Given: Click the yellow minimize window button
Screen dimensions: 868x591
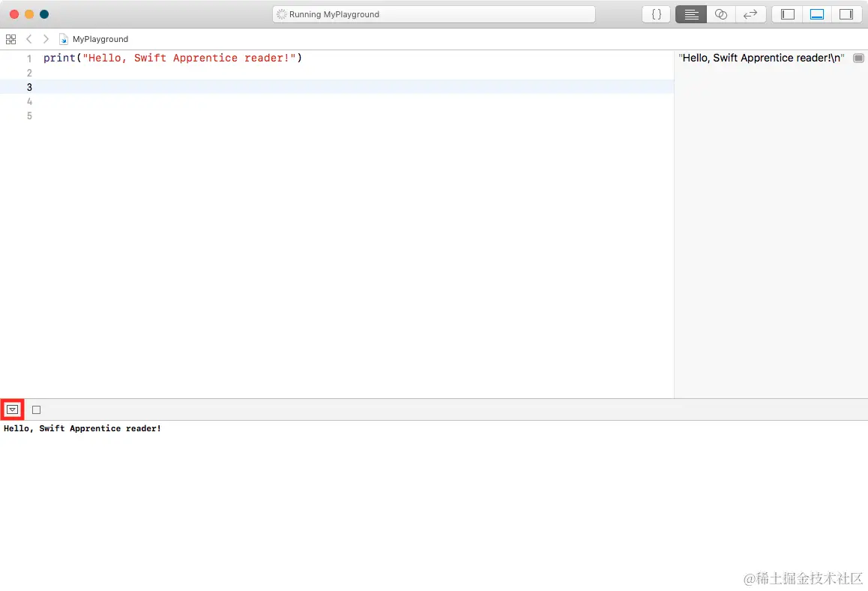Looking at the screenshot, I should tap(29, 14).
